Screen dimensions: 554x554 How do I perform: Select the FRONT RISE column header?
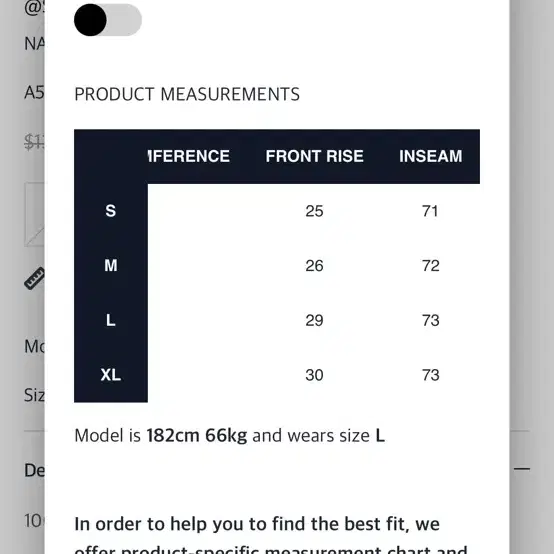[314, 156]
